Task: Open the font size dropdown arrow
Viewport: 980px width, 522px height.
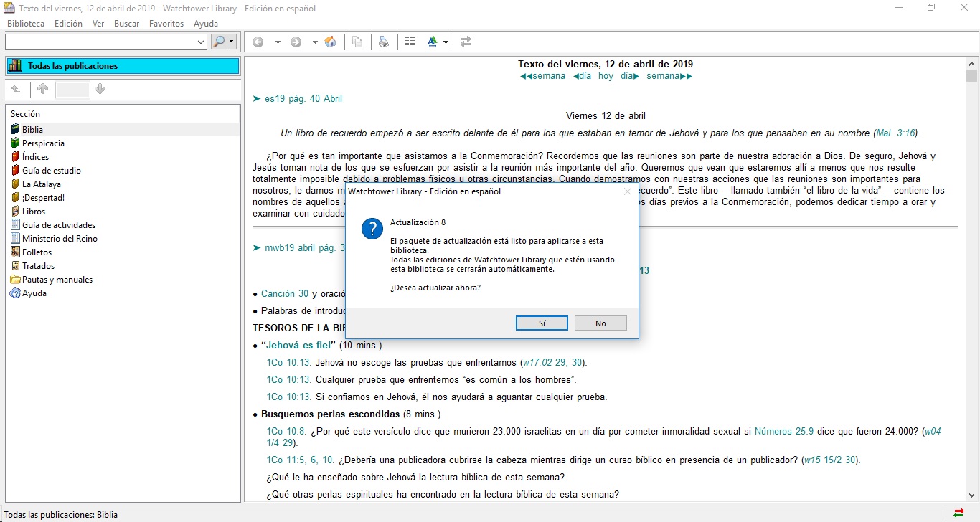Action: pos(446,42)
